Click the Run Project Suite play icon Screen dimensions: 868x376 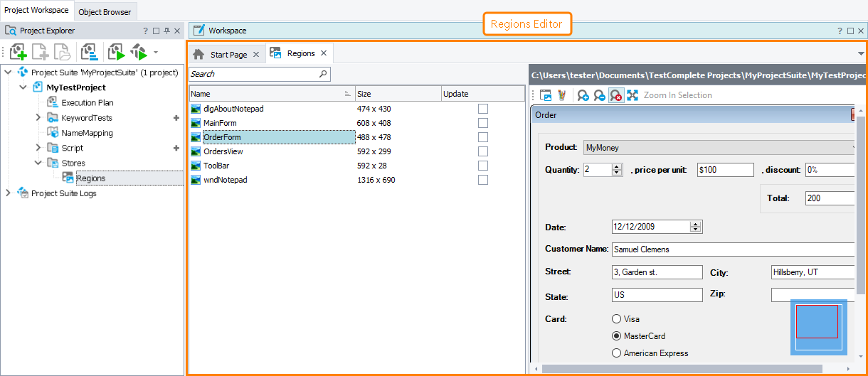click(116, 52)
